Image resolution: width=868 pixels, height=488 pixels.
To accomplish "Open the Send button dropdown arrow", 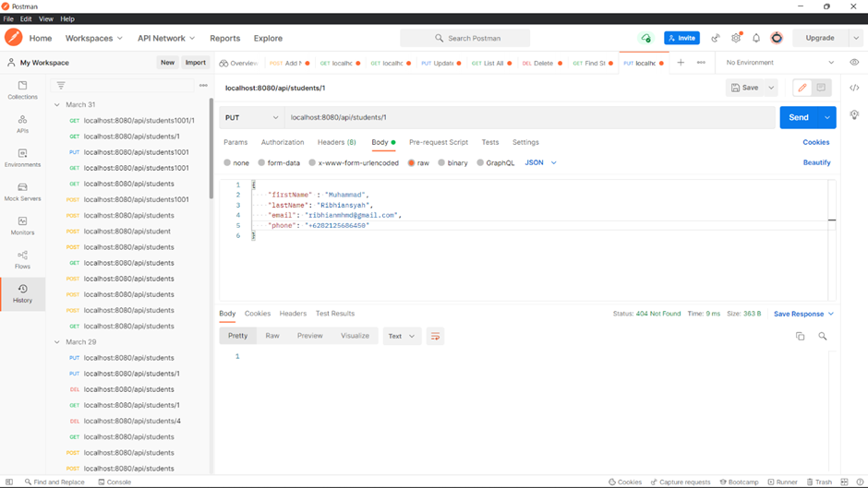I will 827,117.
